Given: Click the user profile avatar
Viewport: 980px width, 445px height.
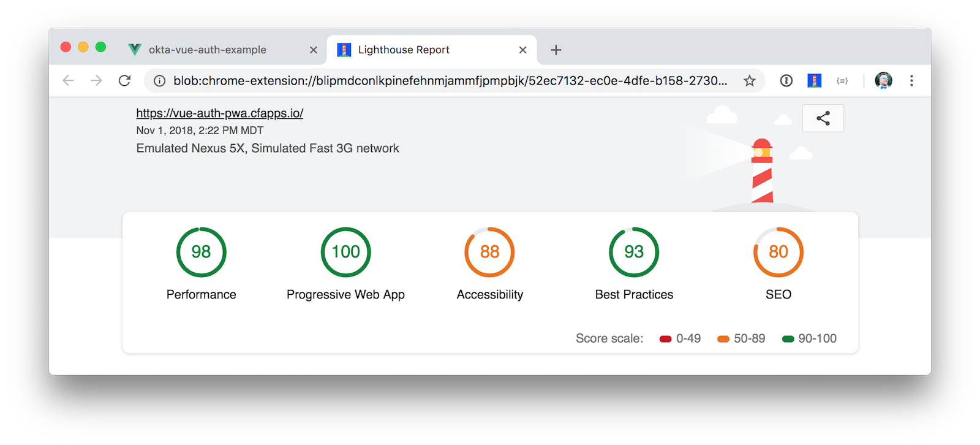Looking at the screenshot, I should [x=883, y=80].
